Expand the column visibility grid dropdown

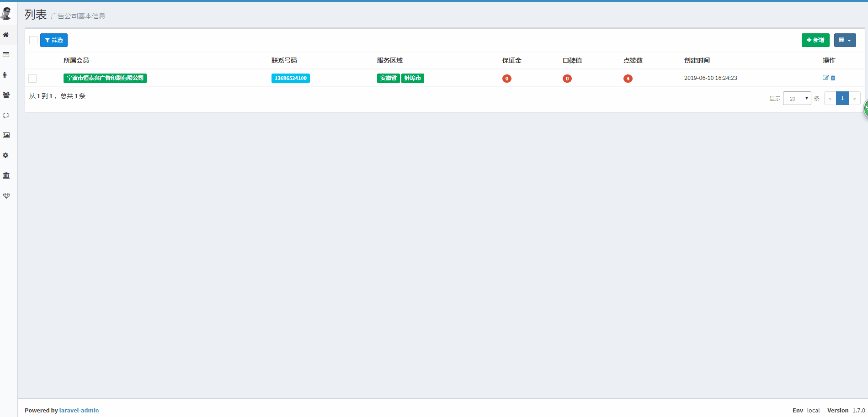point(845,40)
